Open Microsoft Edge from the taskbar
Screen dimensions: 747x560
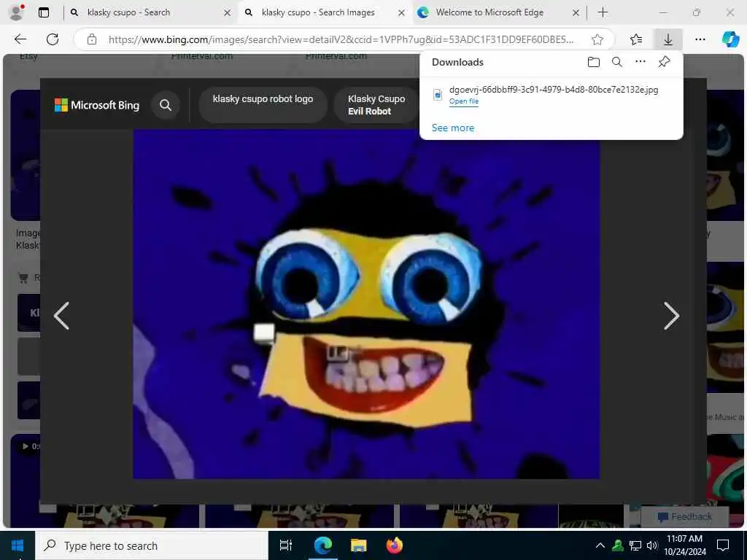(322, 545)
